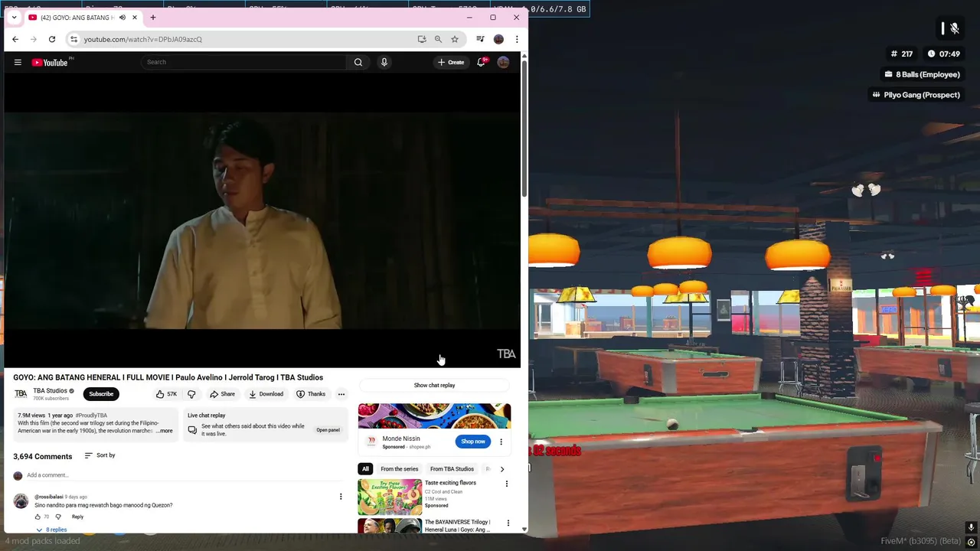Like the @rossibalasi comment
Viewport: 980px width, 551px height.
38,517
